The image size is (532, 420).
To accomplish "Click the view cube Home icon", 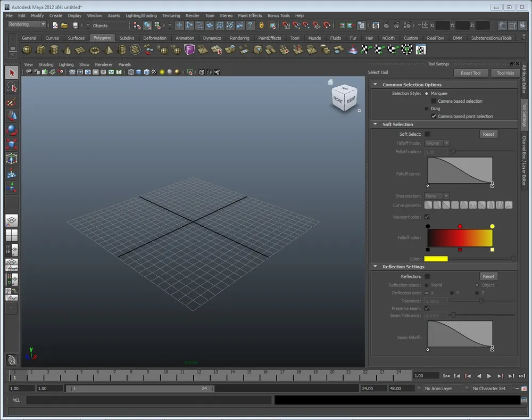I will click(330, 82).
